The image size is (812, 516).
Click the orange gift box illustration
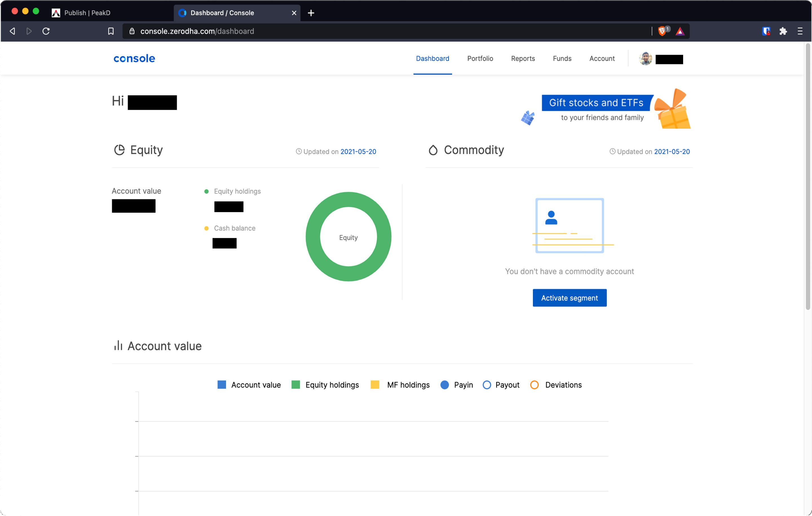(672, 109)
